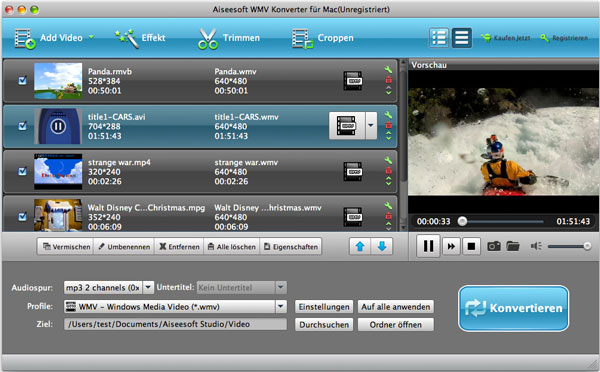Uncheck the strange war.mp4 checkbox
The image size is (600, 372).
(23, 171)
